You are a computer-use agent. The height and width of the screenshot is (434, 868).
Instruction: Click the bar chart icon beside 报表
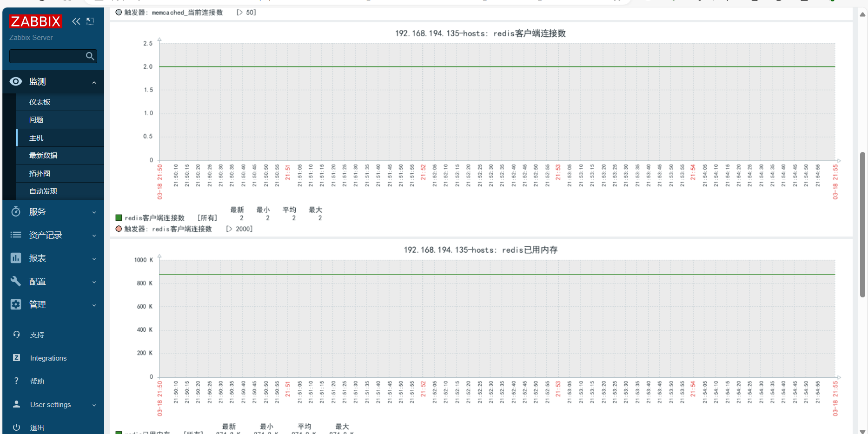pyautogui.click(x=16, y=258)
